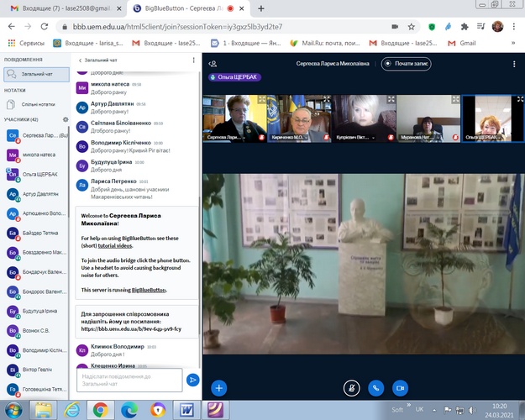Open Купрієвич webcam name dropdown
The width and height of the screenshot is (525, 420).
coord(355,137)
